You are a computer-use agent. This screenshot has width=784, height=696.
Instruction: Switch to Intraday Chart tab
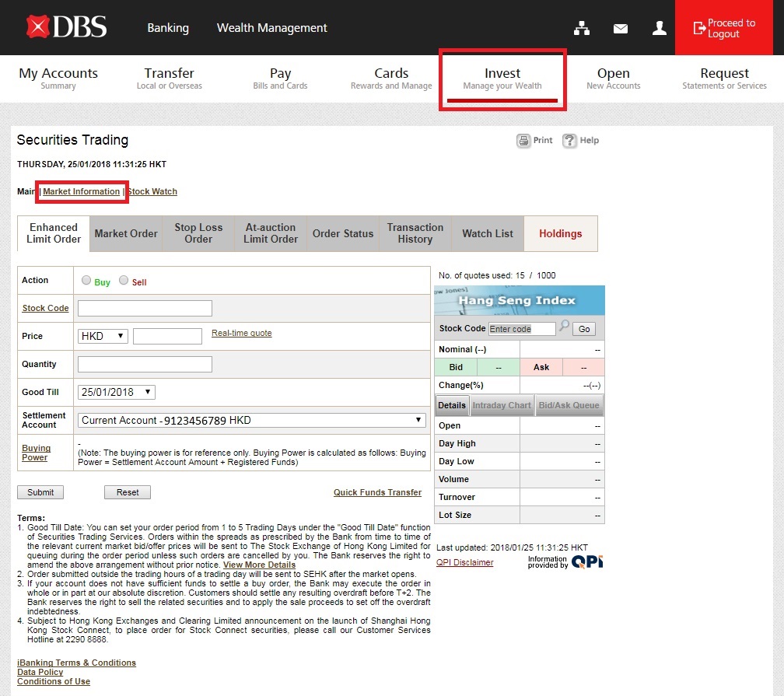pos(502,405)
